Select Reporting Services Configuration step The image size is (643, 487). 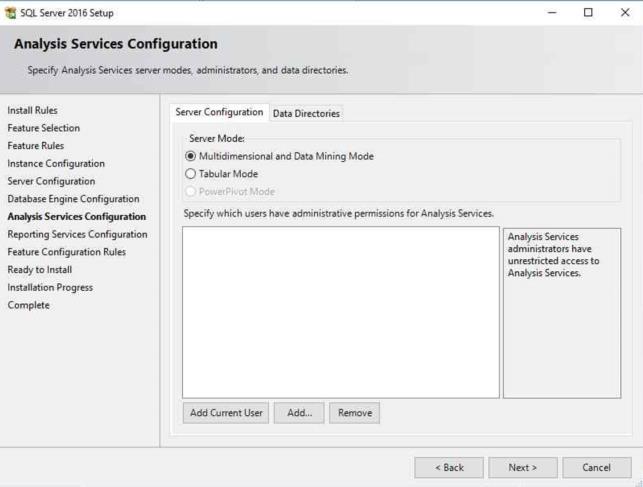point(78,234)
